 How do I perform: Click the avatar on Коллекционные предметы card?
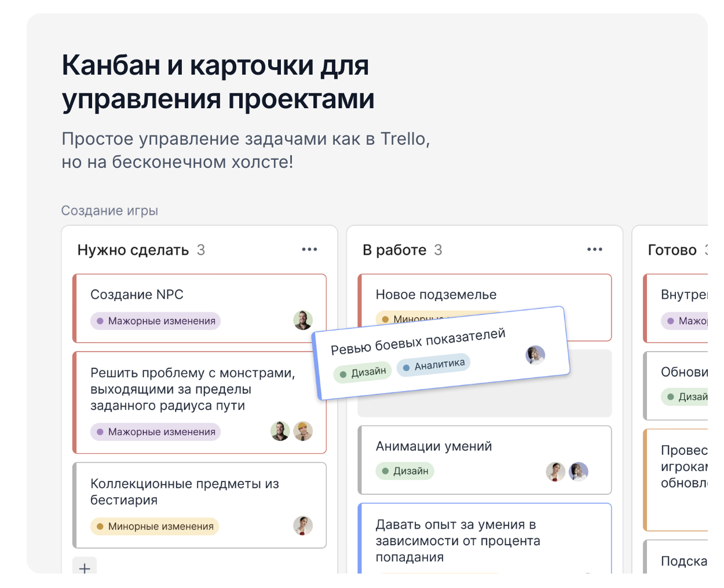[303, 525]
